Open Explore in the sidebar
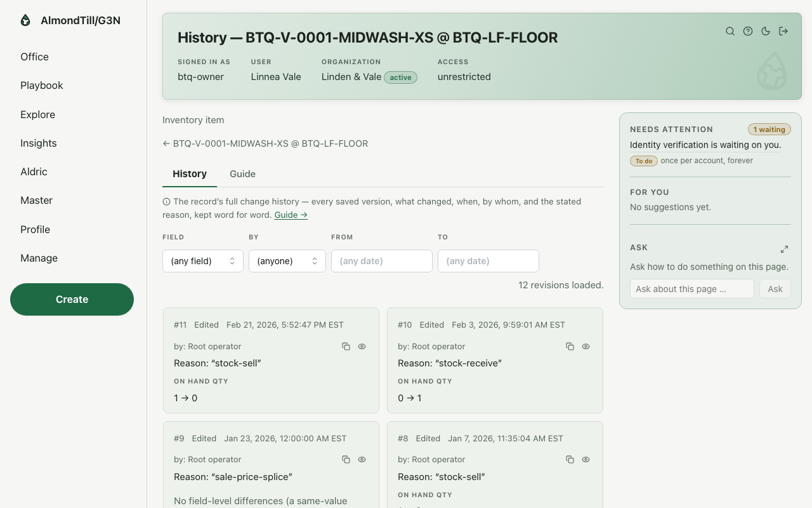 pos(37,114)
